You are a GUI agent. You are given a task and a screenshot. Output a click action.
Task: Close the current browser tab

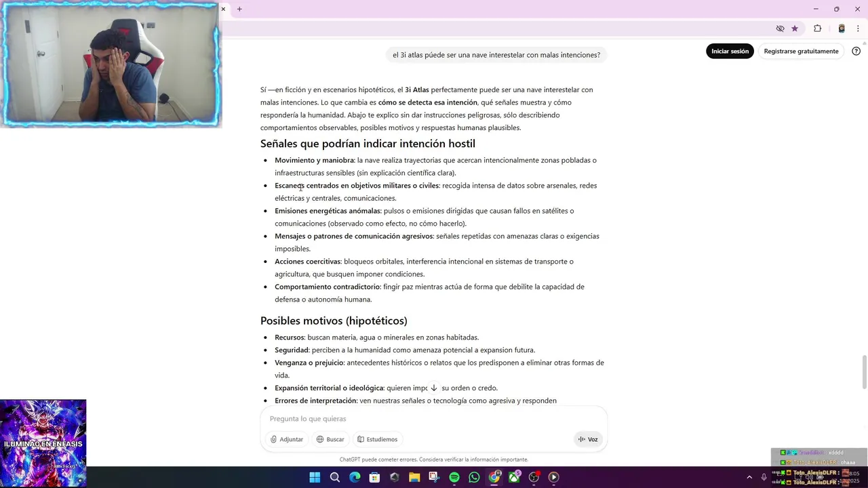click(x=223, y=9)
